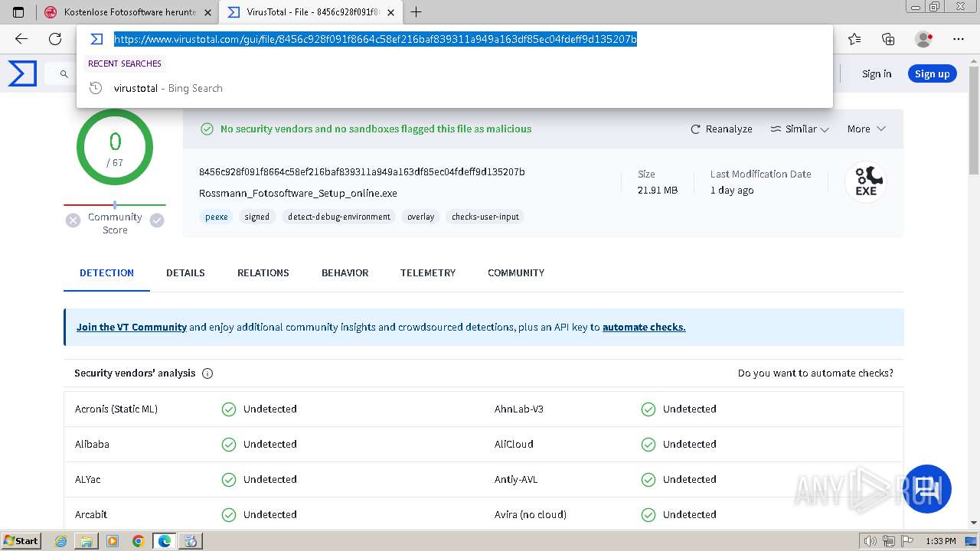Launch Internet Explorer from taskbar
Image resolution: width=980 pixels, height=551 pixels.
[x=60, y=541]
